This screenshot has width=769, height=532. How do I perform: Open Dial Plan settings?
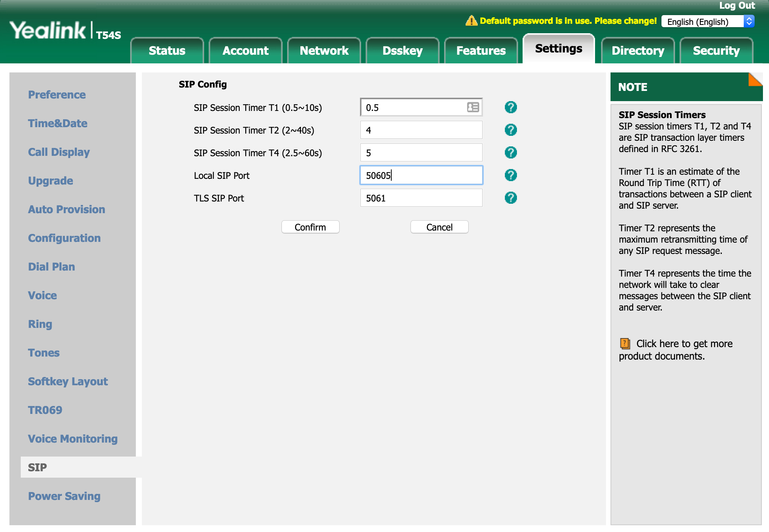pos(51,266)
